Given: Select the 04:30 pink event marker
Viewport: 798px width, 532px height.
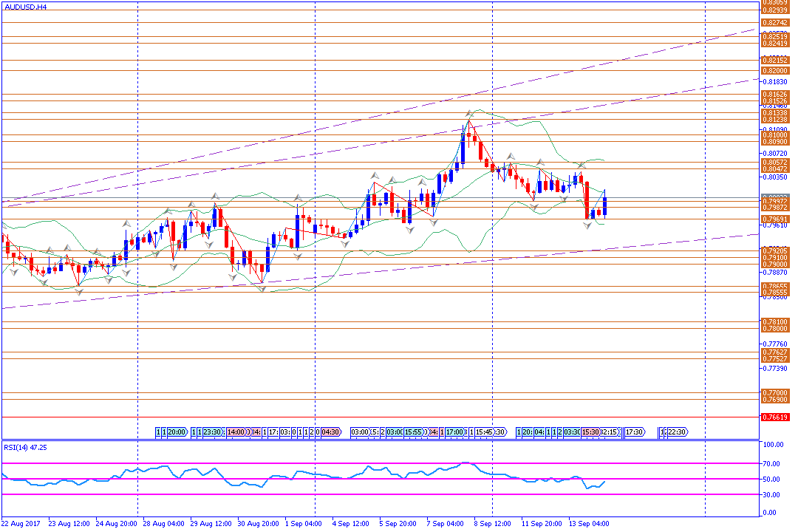Looking at the screenshot, I should tap(330, 432).
